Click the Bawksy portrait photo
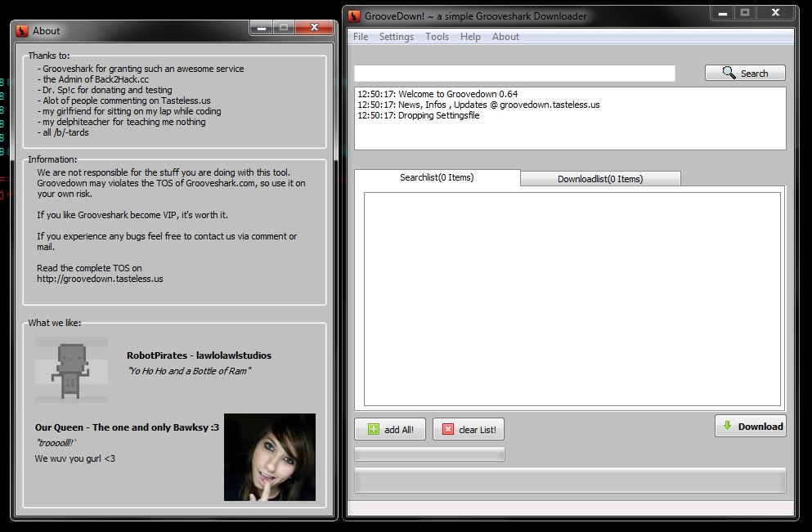 (270, 457)
